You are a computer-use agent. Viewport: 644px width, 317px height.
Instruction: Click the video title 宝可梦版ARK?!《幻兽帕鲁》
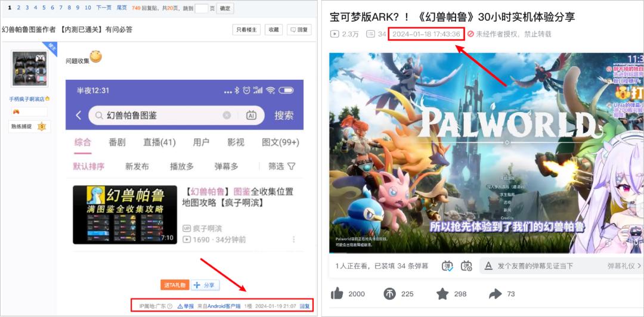[x=452, y=17]
